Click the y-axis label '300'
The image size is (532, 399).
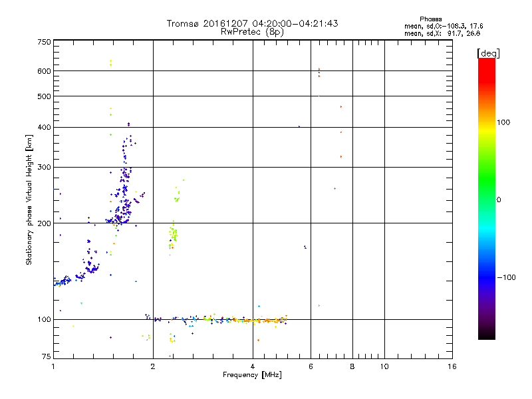44,167
